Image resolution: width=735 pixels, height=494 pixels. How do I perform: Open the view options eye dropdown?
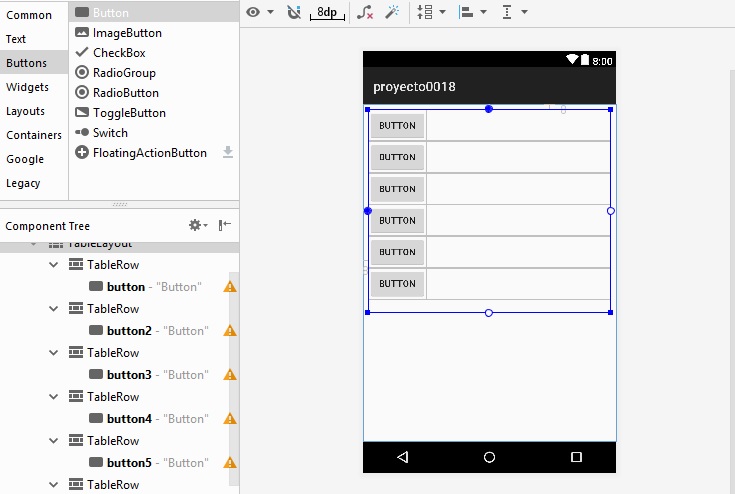[259, 12]
